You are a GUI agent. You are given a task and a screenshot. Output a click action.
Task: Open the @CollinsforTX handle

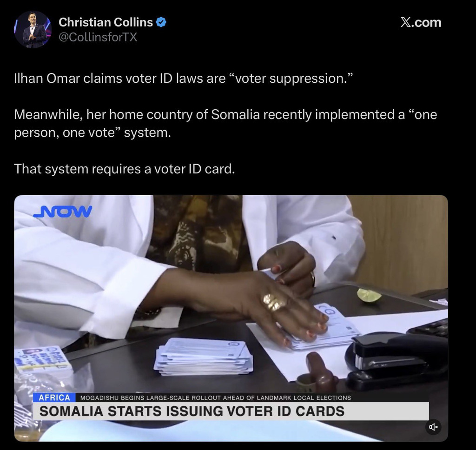pos(98,37)
